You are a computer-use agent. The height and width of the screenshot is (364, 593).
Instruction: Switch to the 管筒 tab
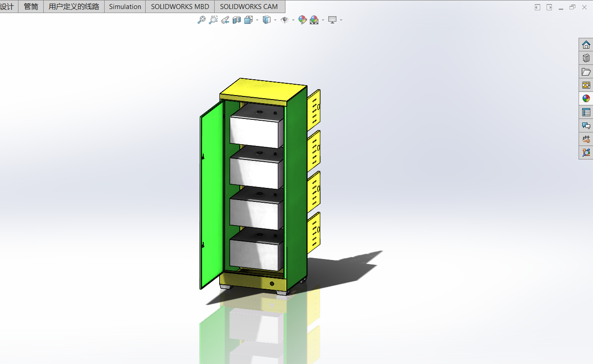pyautogui.click(x=31, y=6)
